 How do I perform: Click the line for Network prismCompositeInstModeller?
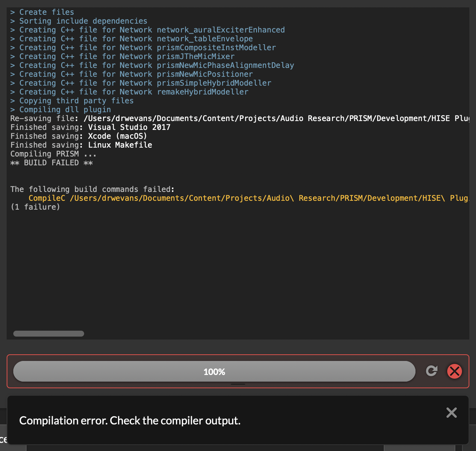point(143,48)
